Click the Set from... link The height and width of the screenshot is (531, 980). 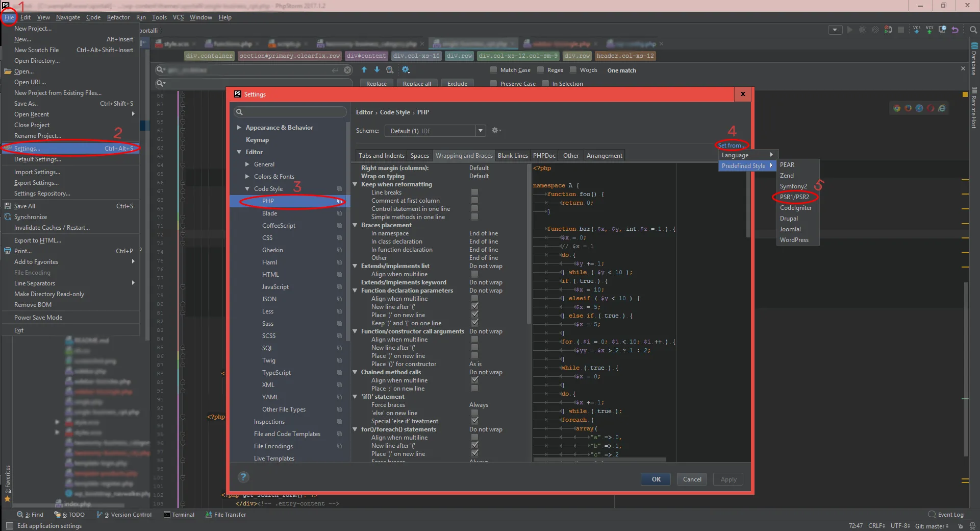[x=732, y=146]
